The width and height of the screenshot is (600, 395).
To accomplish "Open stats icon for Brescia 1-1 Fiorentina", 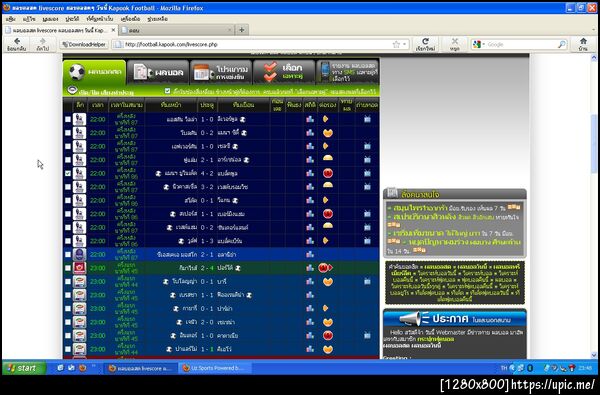I will [310, 295].
